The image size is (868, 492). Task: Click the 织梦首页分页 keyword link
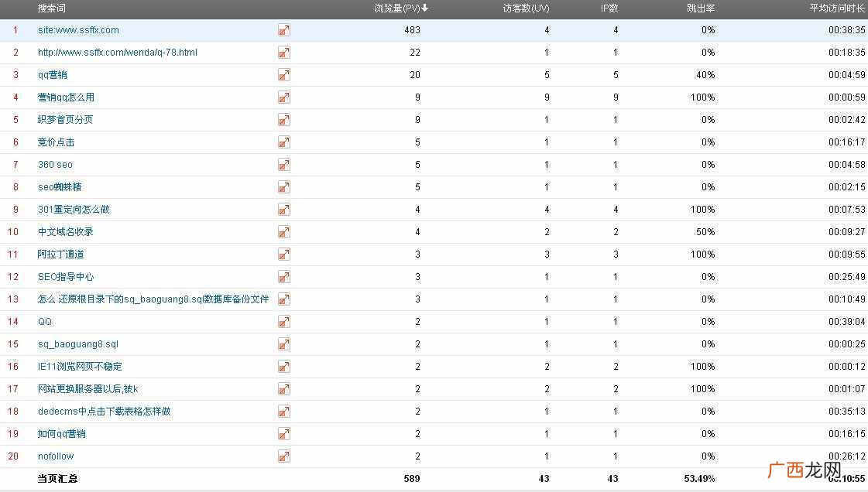click(x=65, y=120)
